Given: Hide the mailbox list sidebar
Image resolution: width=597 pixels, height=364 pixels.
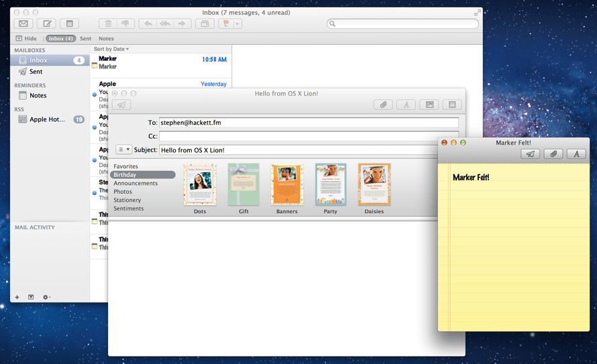Looking at the screenshot, I should point(26,38).
